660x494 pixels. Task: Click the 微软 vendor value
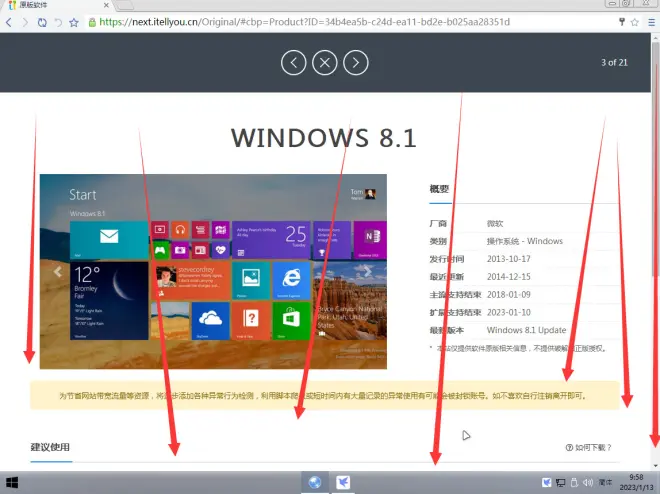(495, 223)
